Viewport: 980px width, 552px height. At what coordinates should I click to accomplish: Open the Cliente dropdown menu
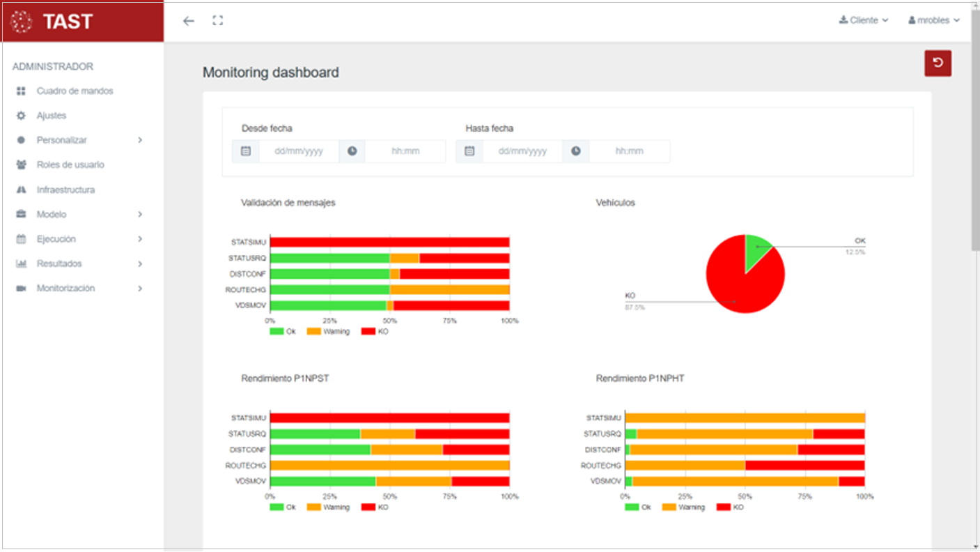[864, 21]
